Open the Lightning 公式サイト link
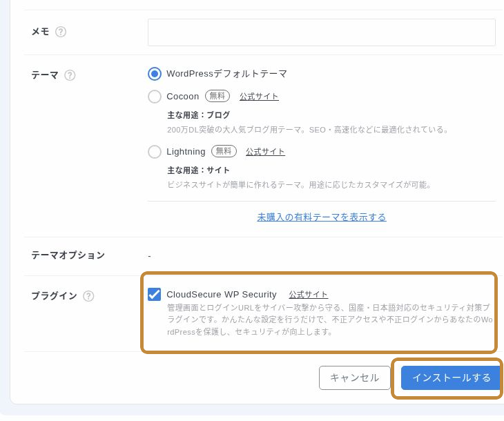Viewport: 504px width, 421px height. (x=266, y=152)
